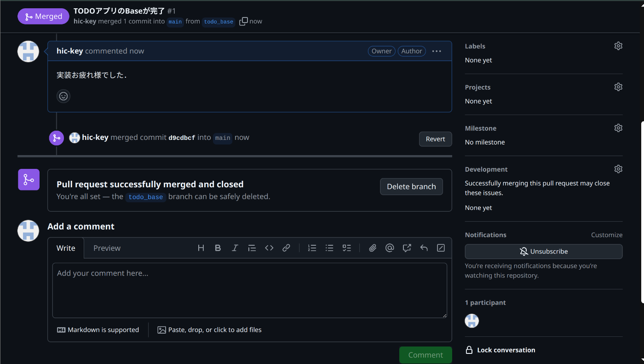Switch to the Preview tab
The image size is (644, 364).
(107, 248)
